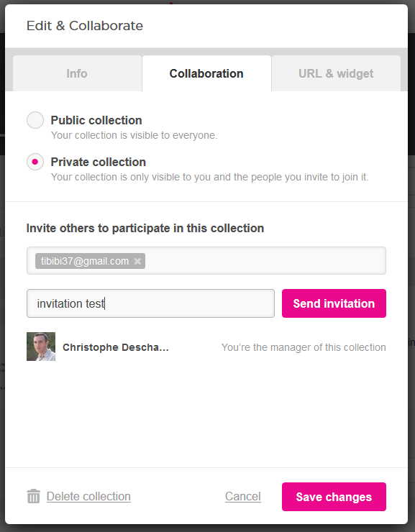Image resolution: width=415 pixels, height=532 pixels.
Task: Click empty area of email recipients field
Action: 265,260
